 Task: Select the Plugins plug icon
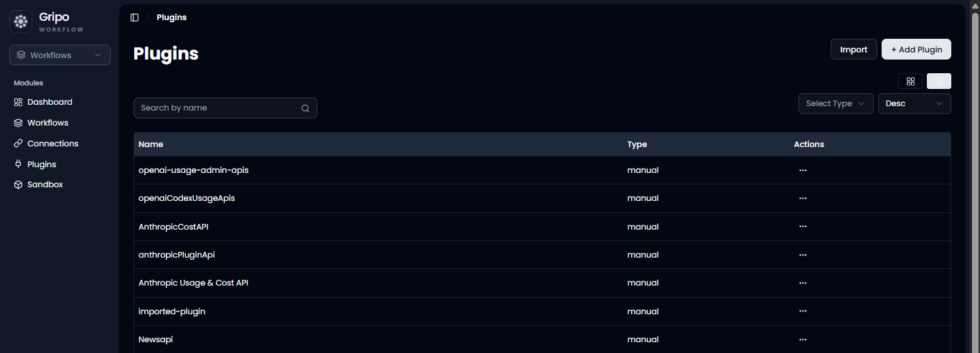(x=19, y=164)
